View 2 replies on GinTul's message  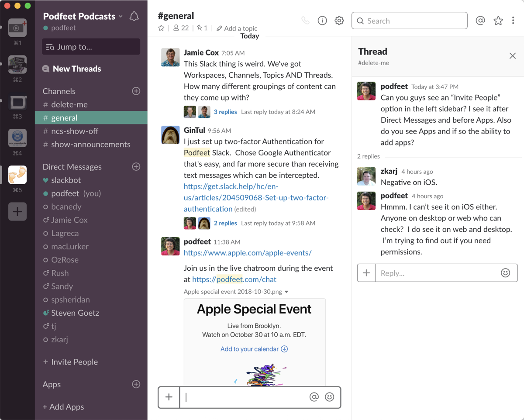tap(225, 223)
